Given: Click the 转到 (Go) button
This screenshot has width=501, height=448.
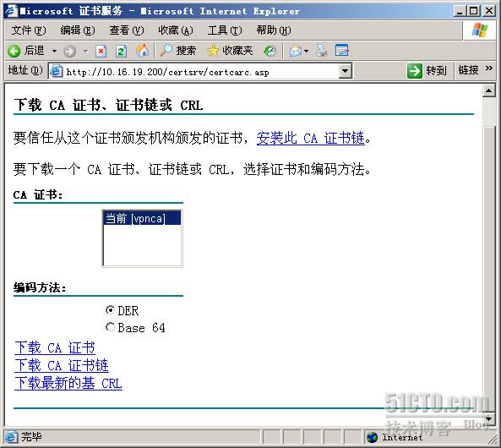Looking at the screenshot, I should pos(427,71).
